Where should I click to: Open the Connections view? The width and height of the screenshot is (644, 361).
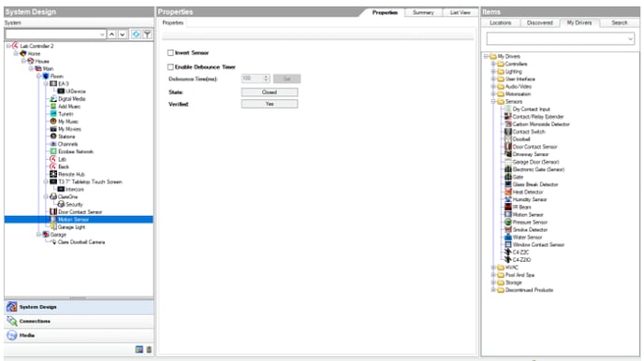79,321
